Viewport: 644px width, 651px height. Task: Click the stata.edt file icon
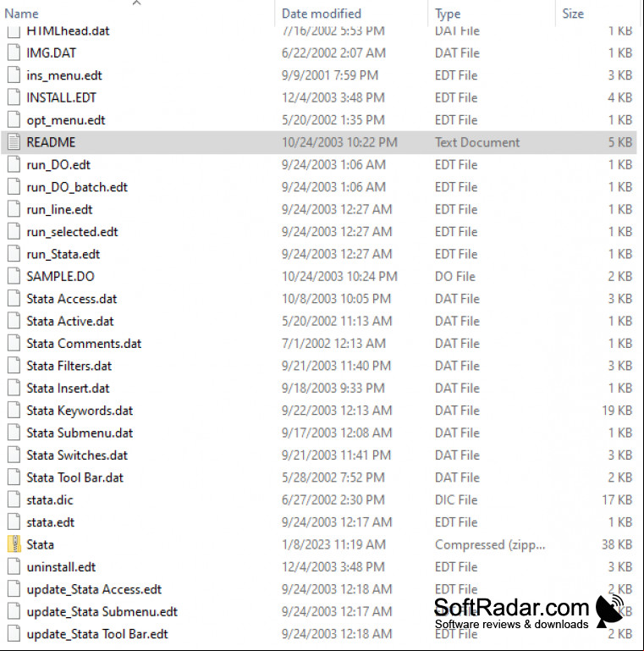[14, 521]
